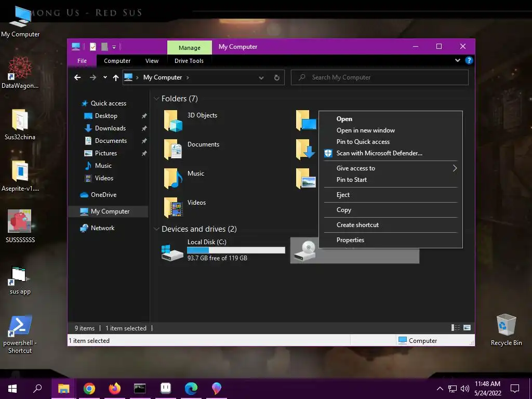Choose Copy from the context menu
This screenshot has height=399, width=532.
(x=391, y=210)
